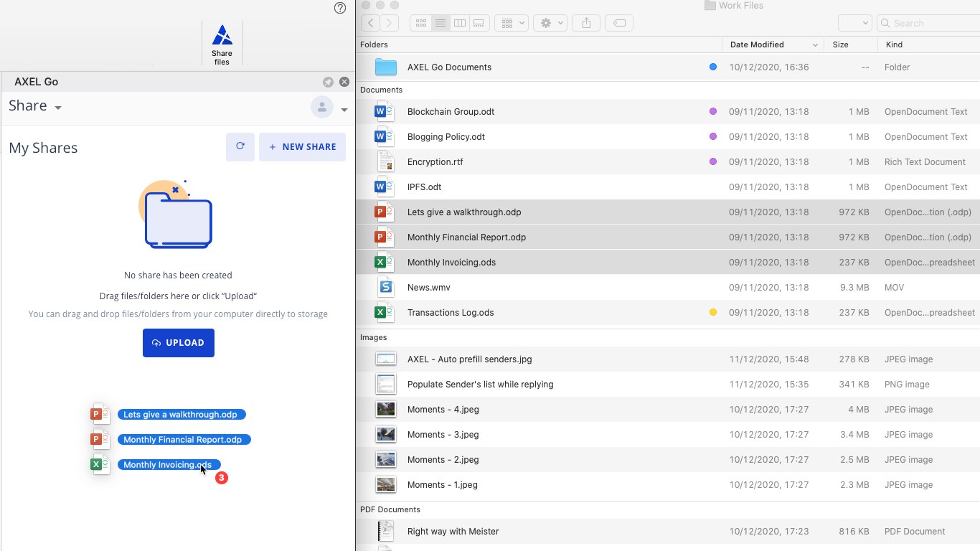Open the dropdown beside the Finder search

click(x=855, y=23)
